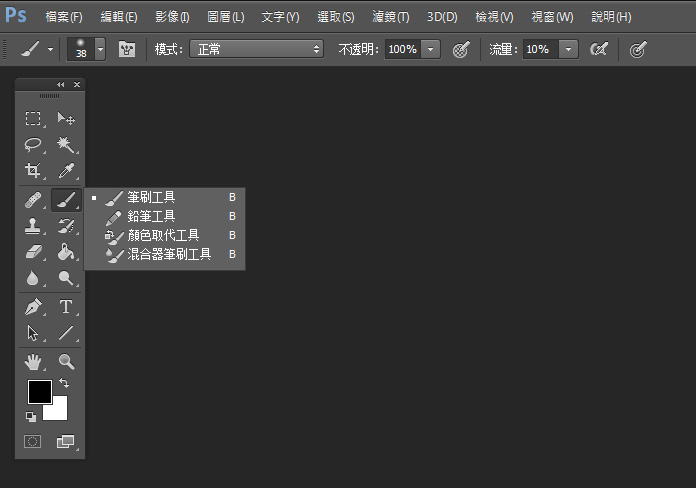This screenshot has height=488, width=696.
Task: Choose 鉛筆工具 from the flyout menu
Action: point(151,216)
